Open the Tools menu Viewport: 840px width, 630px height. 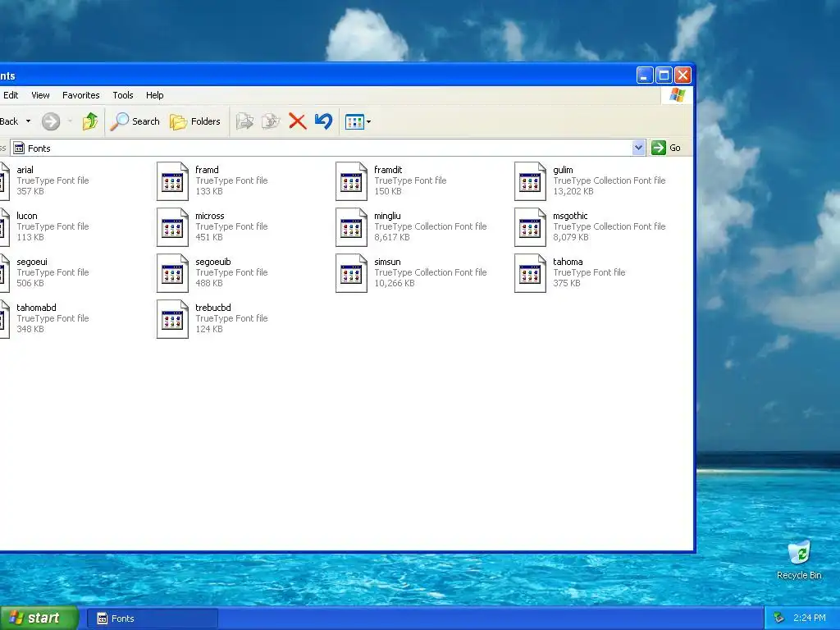[x=123, y=95]
